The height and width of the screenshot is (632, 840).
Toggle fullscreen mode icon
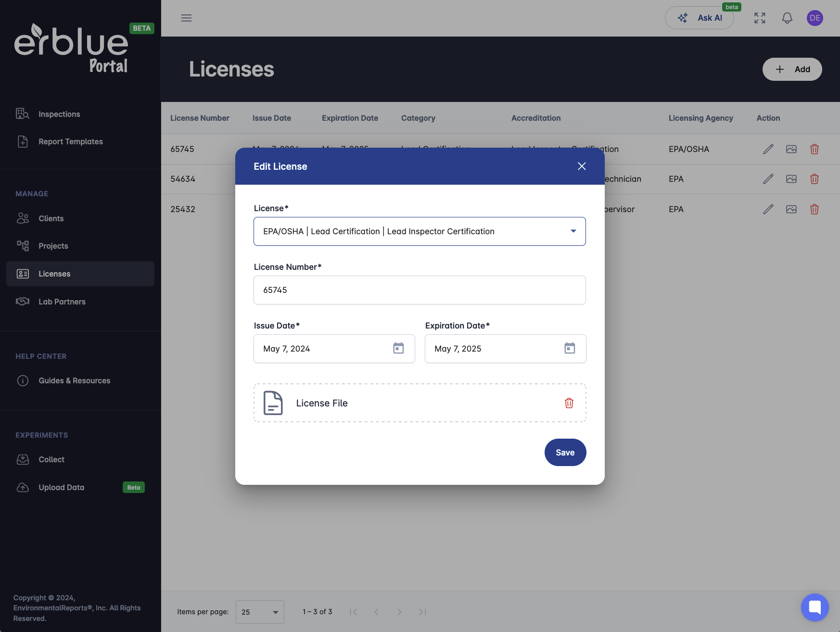pos(760,18)
